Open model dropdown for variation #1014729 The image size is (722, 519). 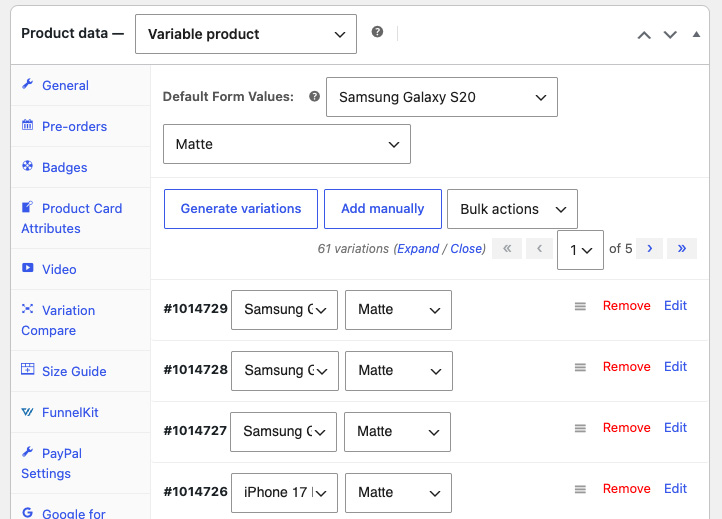(285, 310)
